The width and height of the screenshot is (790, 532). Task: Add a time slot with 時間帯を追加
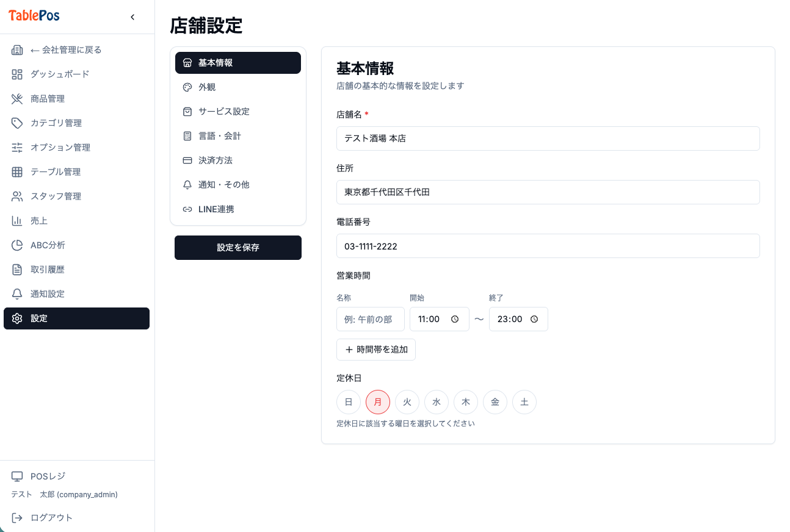(376, 350)
